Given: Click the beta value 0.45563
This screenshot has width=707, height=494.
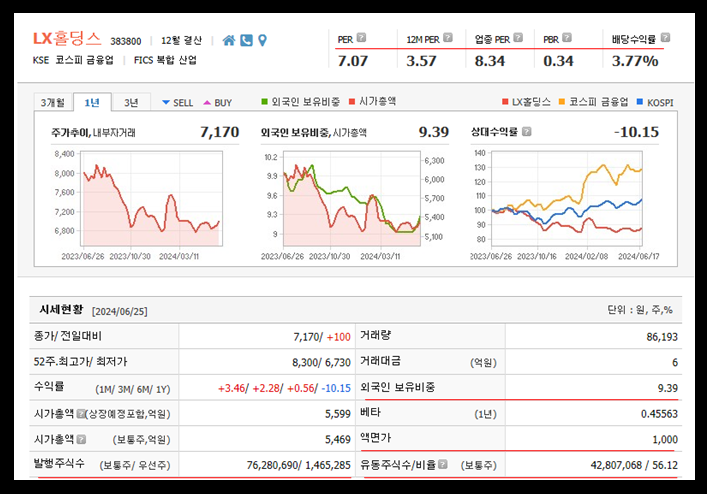Looking at the screenshot, I should (x=659, y=414).
